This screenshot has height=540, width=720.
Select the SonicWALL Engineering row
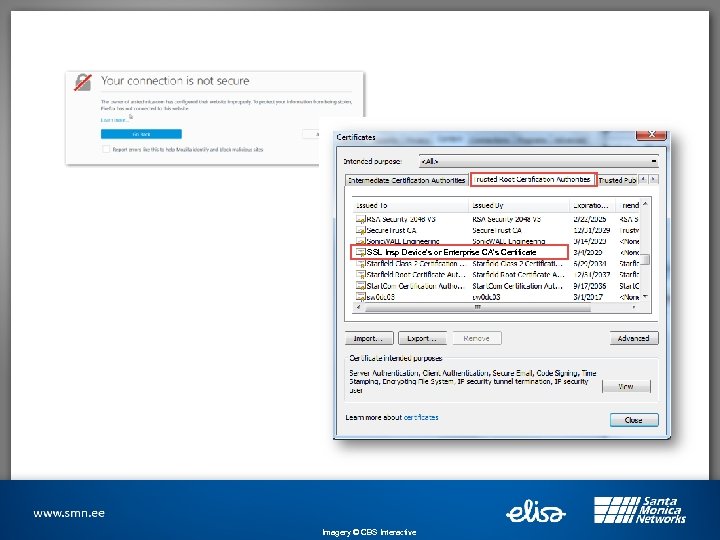(497, 241)
